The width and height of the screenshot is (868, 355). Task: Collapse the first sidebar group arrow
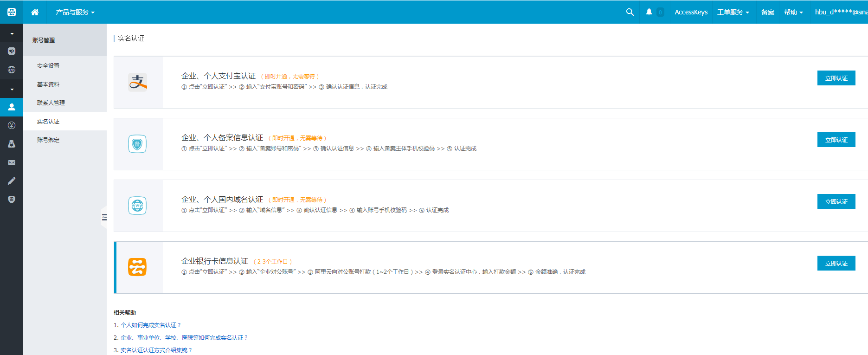12,34
